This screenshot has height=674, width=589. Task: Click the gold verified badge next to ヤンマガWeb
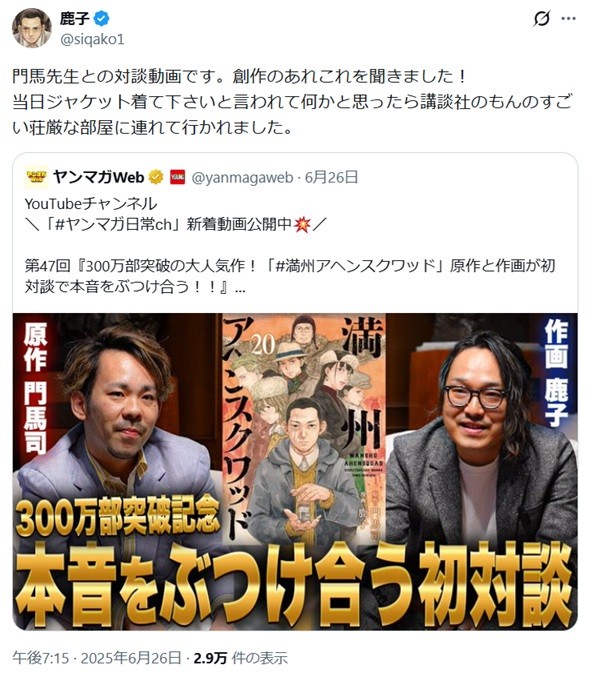click(x=156, y=177)
